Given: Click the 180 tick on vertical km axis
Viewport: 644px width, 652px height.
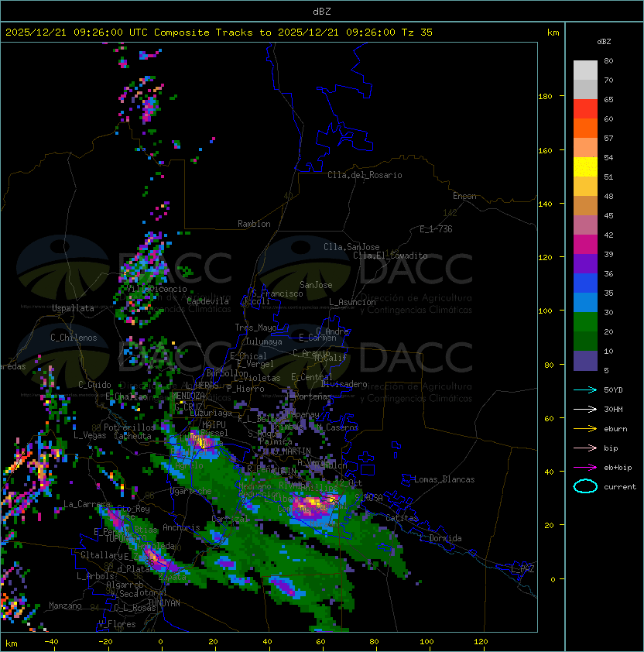Looking at the screenshot, I should [545, 97].
